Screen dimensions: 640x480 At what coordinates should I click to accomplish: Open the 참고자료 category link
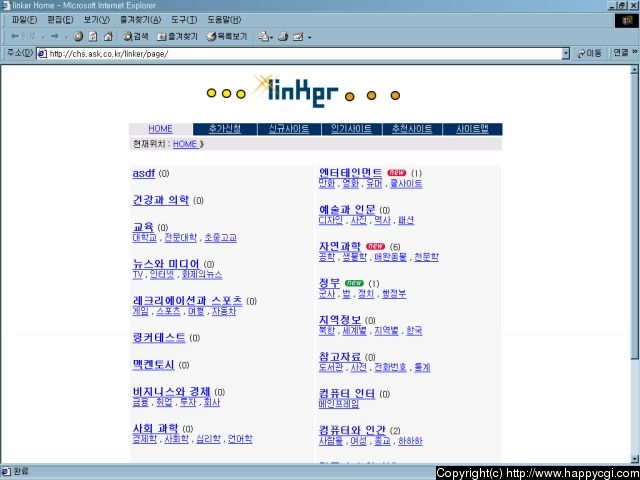[x=340, y=357]
